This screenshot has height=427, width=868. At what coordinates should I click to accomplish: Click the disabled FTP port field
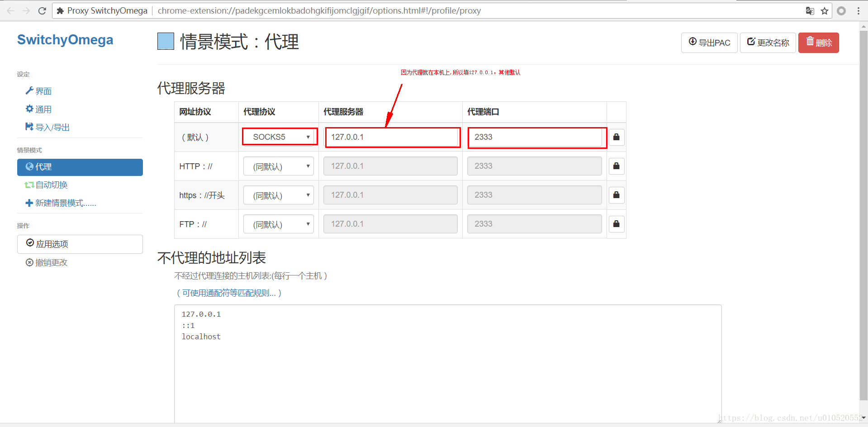click(535, 224)
